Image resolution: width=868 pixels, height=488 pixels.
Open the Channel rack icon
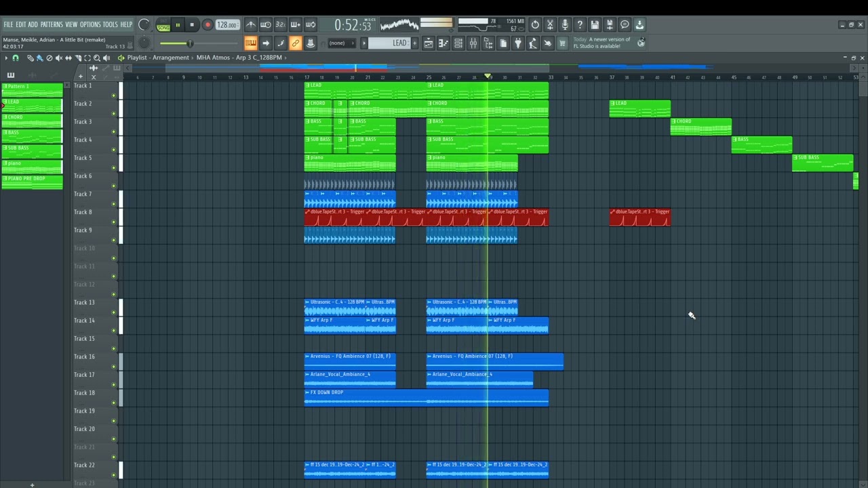click(x=458, y=43)
